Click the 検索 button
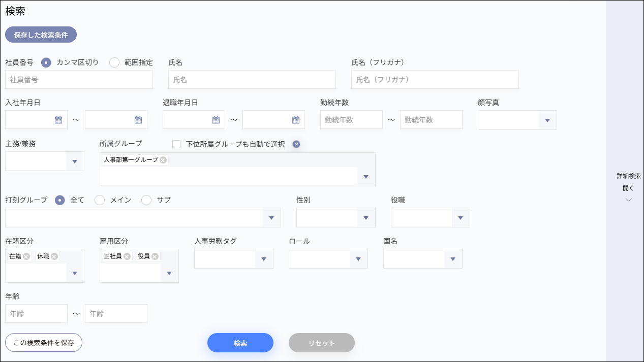This screenshot has height=362, width=644. point(240,343)
